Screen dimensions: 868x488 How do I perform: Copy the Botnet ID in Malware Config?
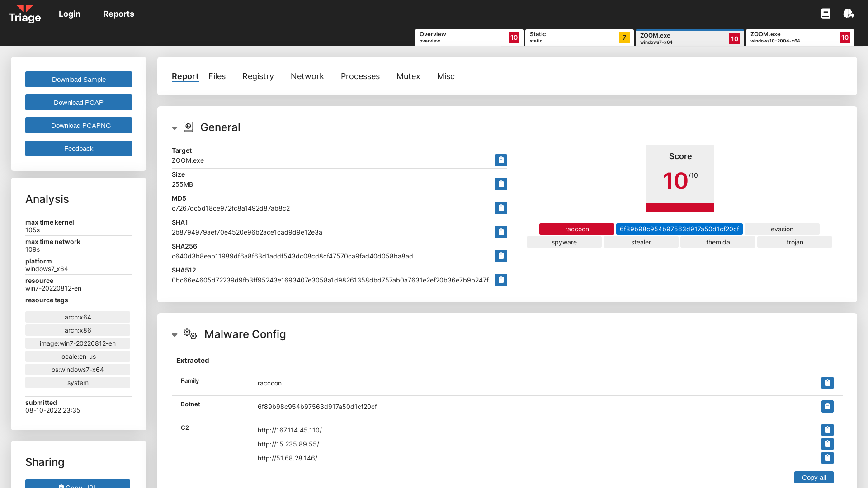point(827,406)
